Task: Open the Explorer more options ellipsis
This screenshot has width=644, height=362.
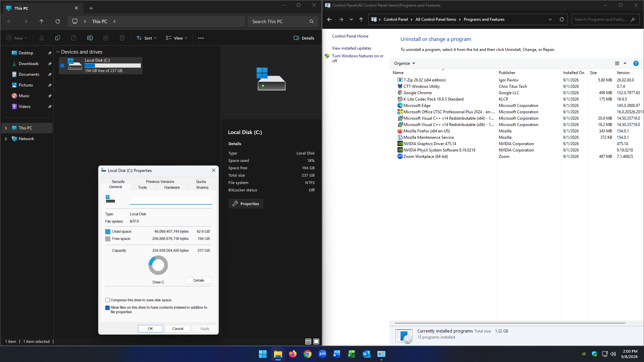Action: [201, 38]
